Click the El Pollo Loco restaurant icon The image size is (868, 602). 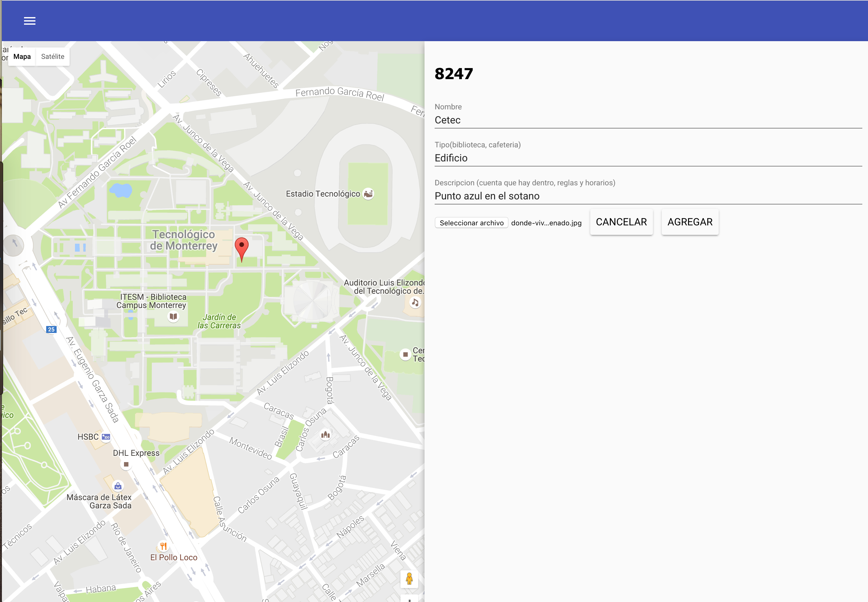163,546
